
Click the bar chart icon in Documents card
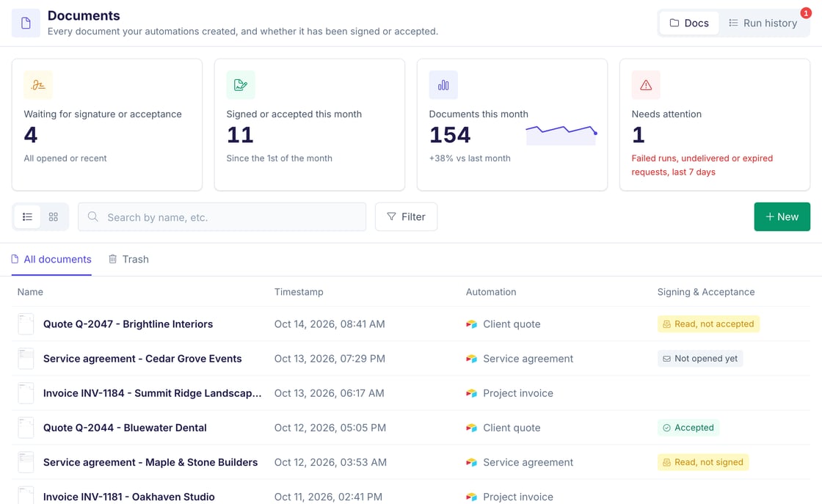pyautogui.click(x=443, y=85)
